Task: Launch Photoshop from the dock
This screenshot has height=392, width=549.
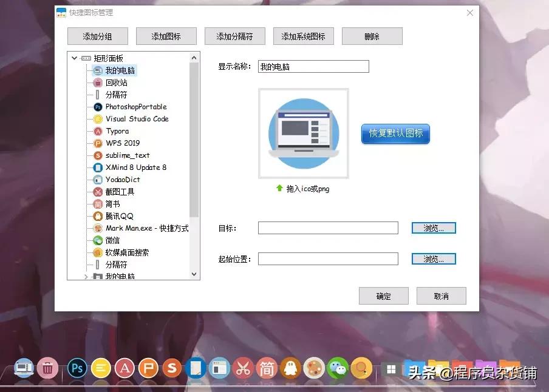Action: point(77,368)
